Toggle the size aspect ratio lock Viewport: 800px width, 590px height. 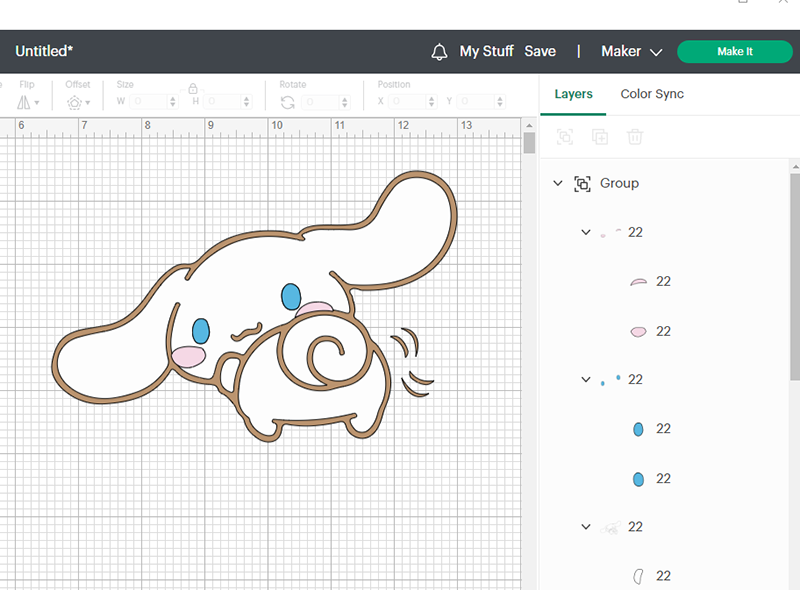coord(193,88)
